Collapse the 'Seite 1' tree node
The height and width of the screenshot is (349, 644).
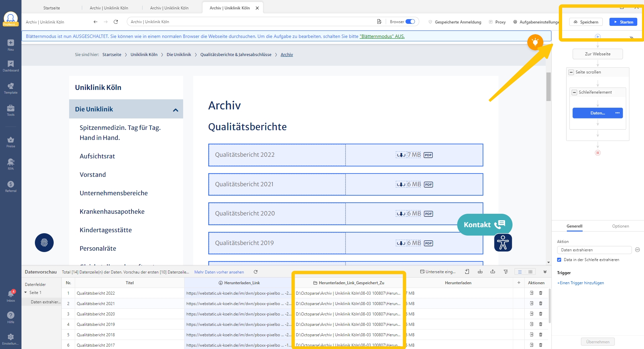(x=25, y=293)
